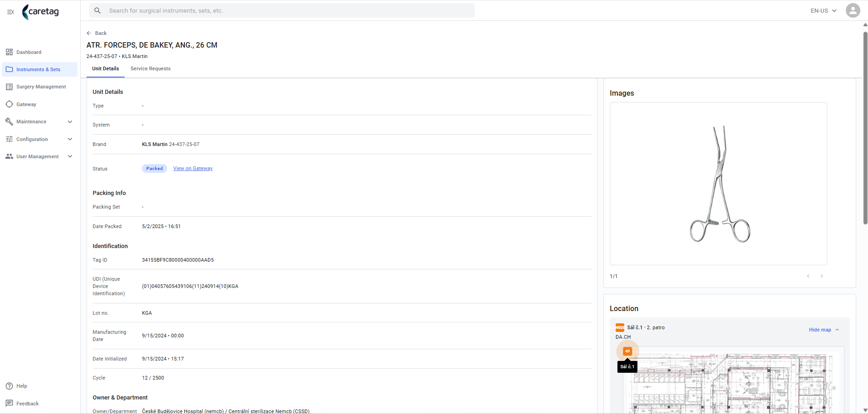
Task: Select Instruments & Sets in the sidebar
Action: tap(40, 69)
